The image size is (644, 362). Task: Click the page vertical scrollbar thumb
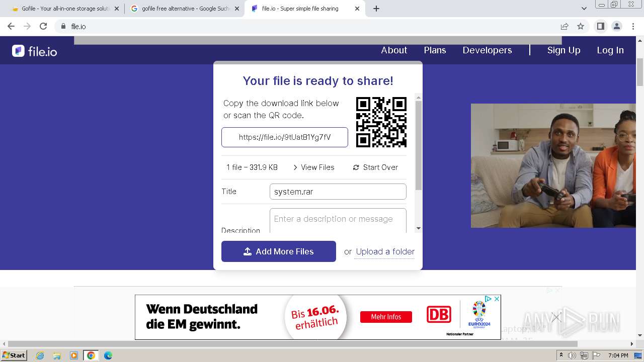(x=640, y=71)
